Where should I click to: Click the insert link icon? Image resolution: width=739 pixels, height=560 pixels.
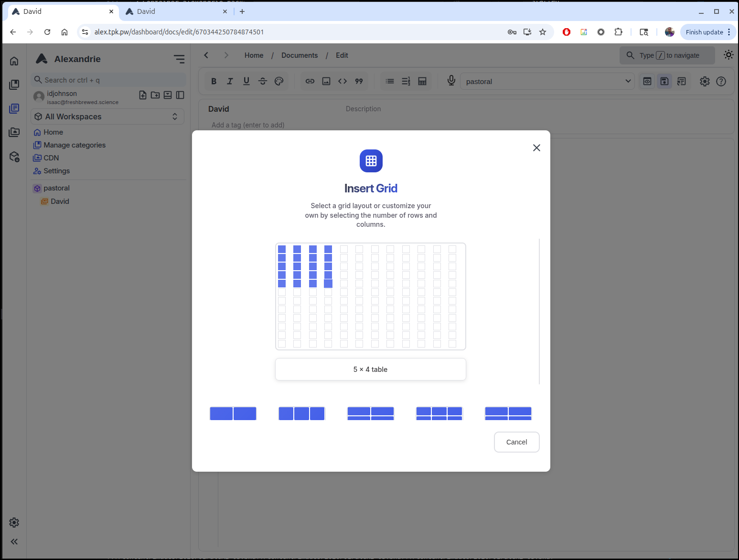point(310,81)
